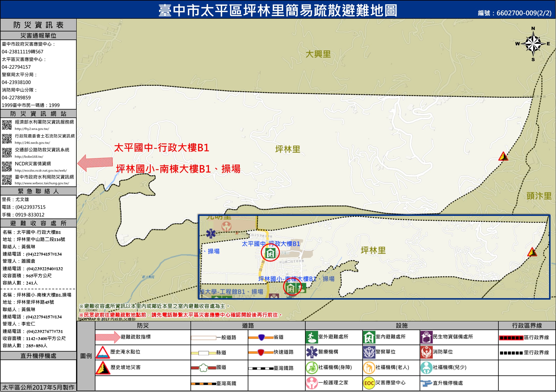Click the 民生物資儲備處所 legend icon

(426, 337)
